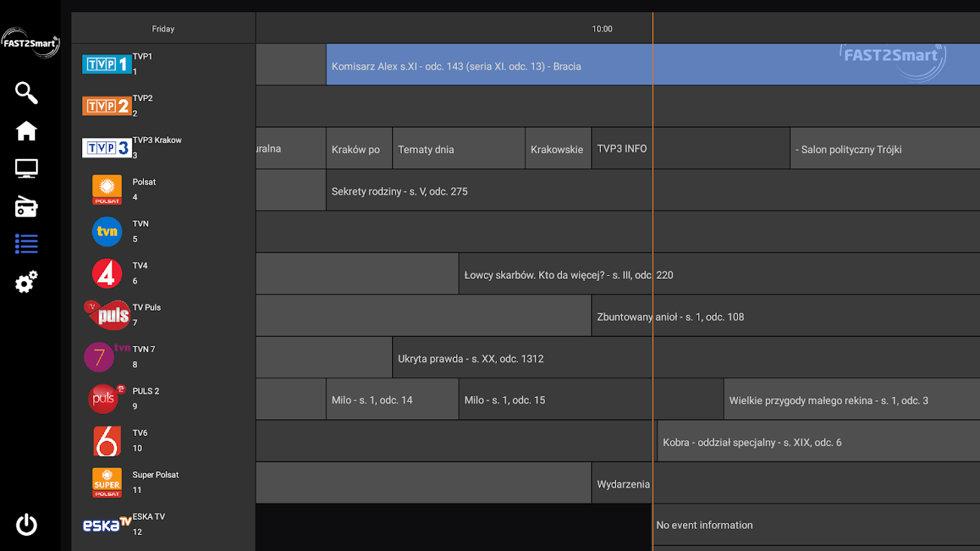Click TV6 channel name text
Image resolution: width=980 pixels, height=551 pixels.
click(140, 433)
